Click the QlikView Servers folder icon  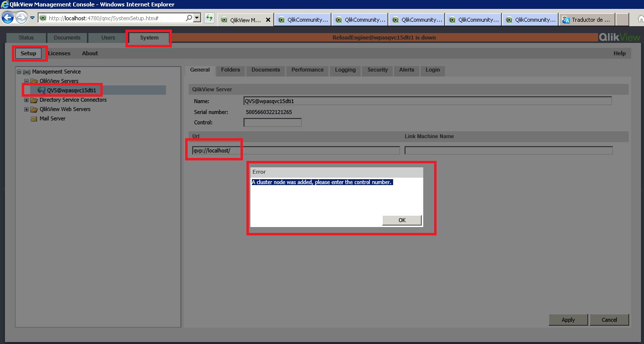[34, 81]
